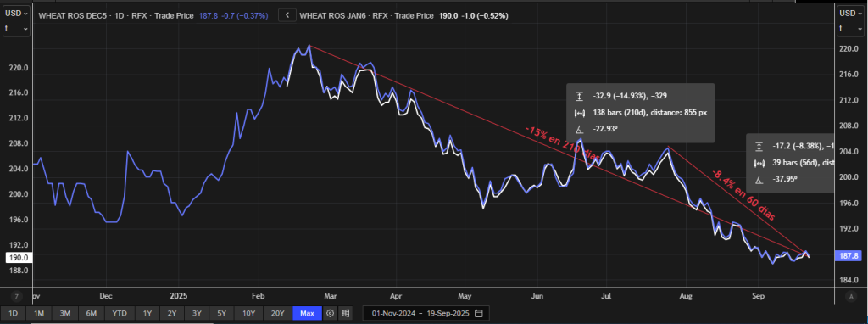Click the 187.8 price label on right axis
868x324 pixels.
coord(849,255)
